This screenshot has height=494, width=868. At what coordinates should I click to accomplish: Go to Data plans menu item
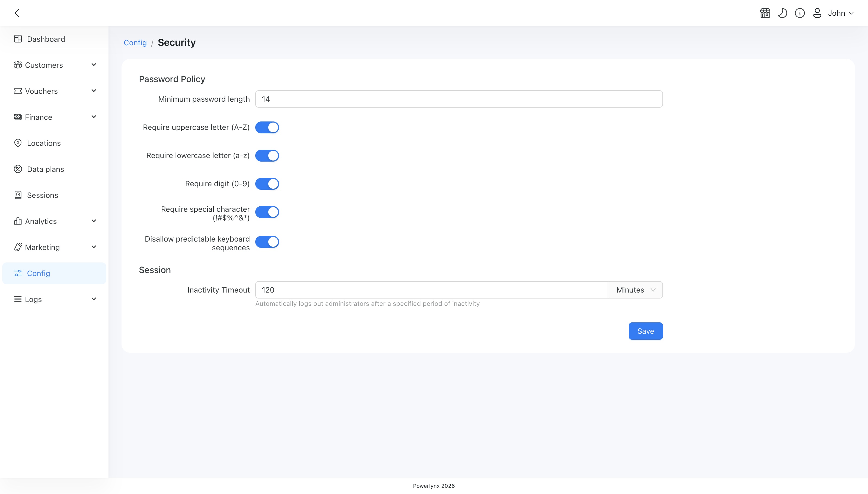tap(54, 169)
